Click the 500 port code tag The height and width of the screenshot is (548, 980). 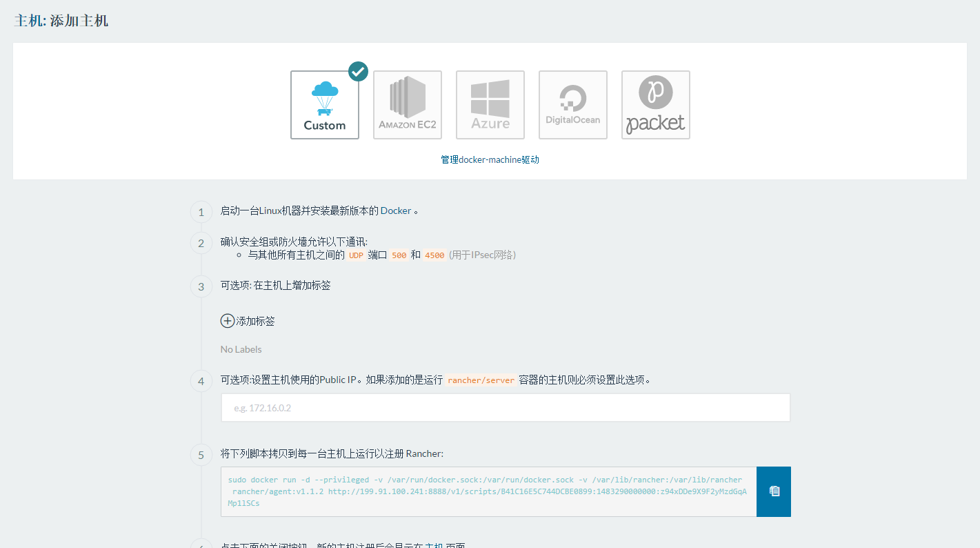coord(399,255)
